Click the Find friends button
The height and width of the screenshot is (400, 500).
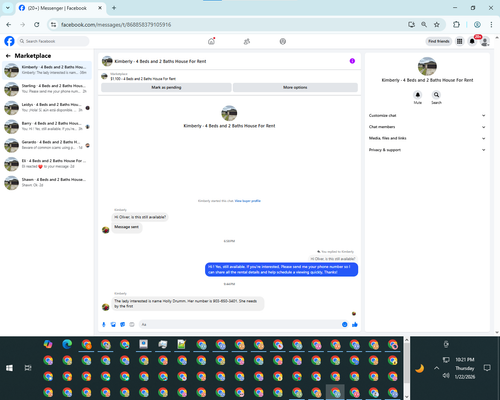pos(439,41)
